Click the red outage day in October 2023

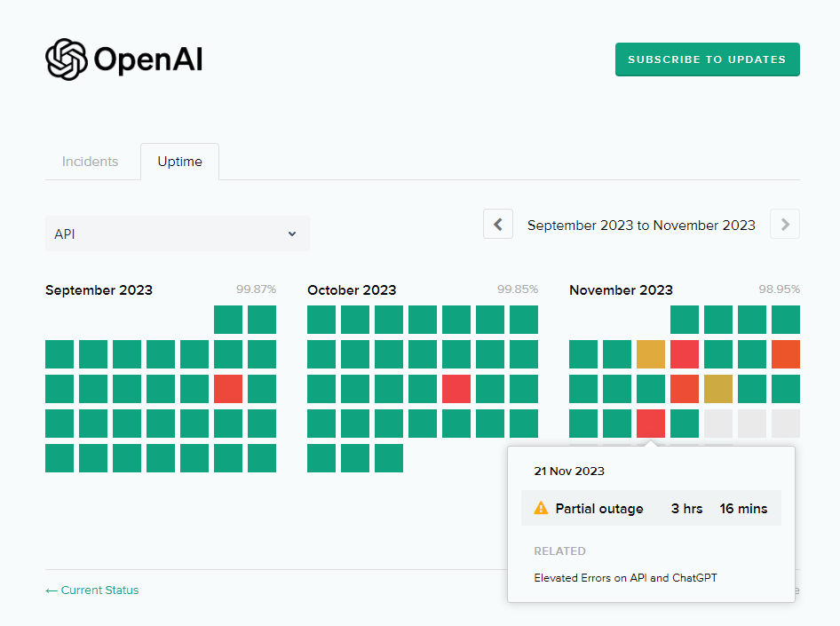pos(456,389)
